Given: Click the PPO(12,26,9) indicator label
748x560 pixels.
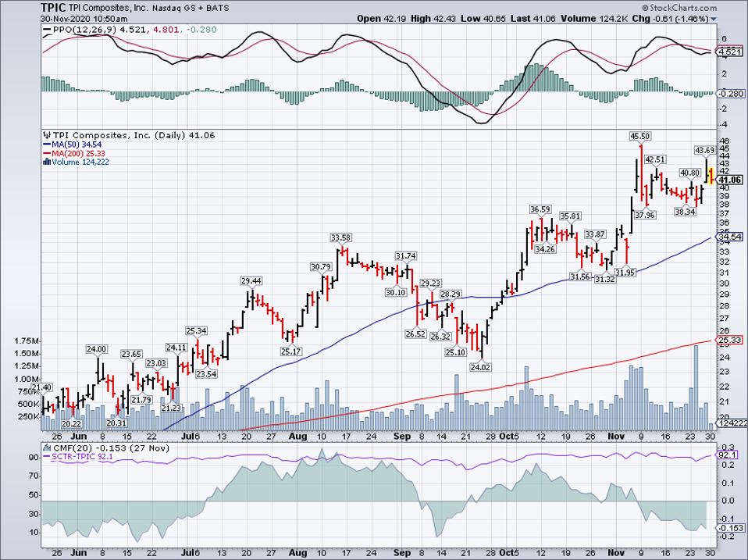Looking at the screenshot, I should pyautogui.click(x=85, y=30).
